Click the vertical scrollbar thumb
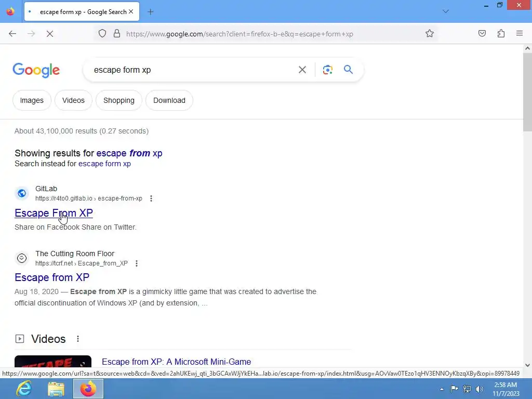This screenshot has height=399, width=532. 527,92
